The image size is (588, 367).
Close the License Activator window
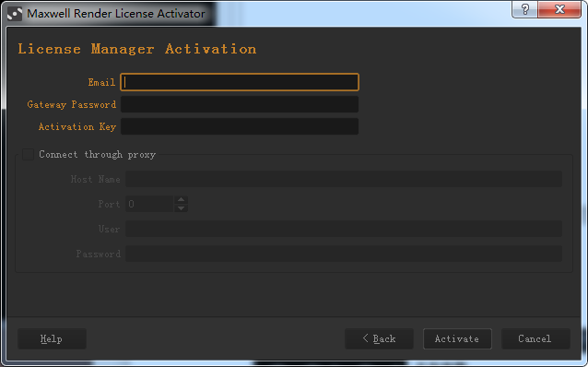tap(559, 9)
